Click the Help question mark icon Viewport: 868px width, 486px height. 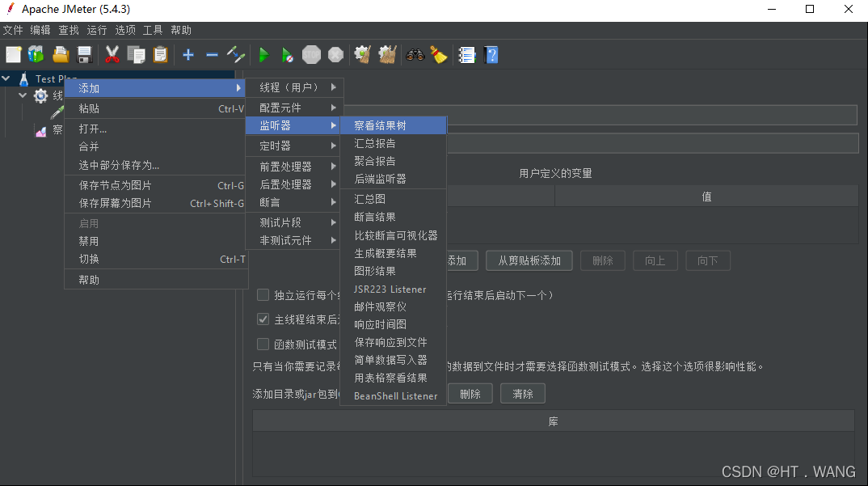[x=491, y=55]
